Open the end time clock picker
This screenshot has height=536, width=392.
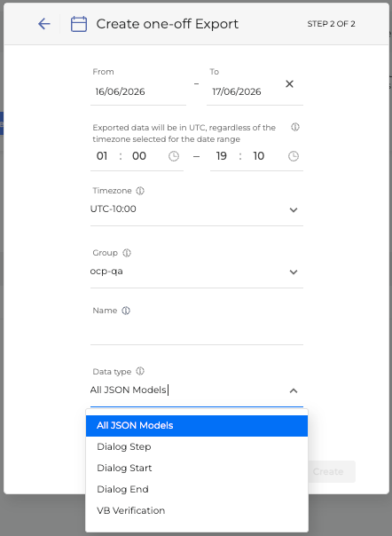294,156
